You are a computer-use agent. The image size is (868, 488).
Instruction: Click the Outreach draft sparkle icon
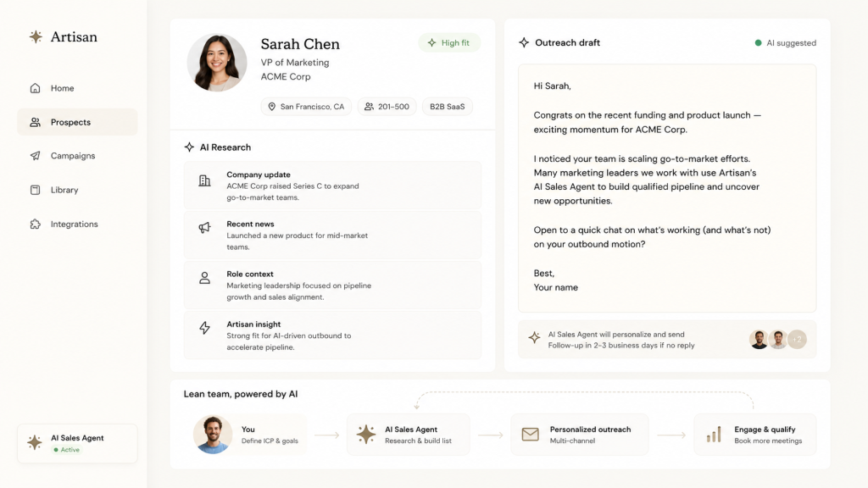click(x=524, y=42)
